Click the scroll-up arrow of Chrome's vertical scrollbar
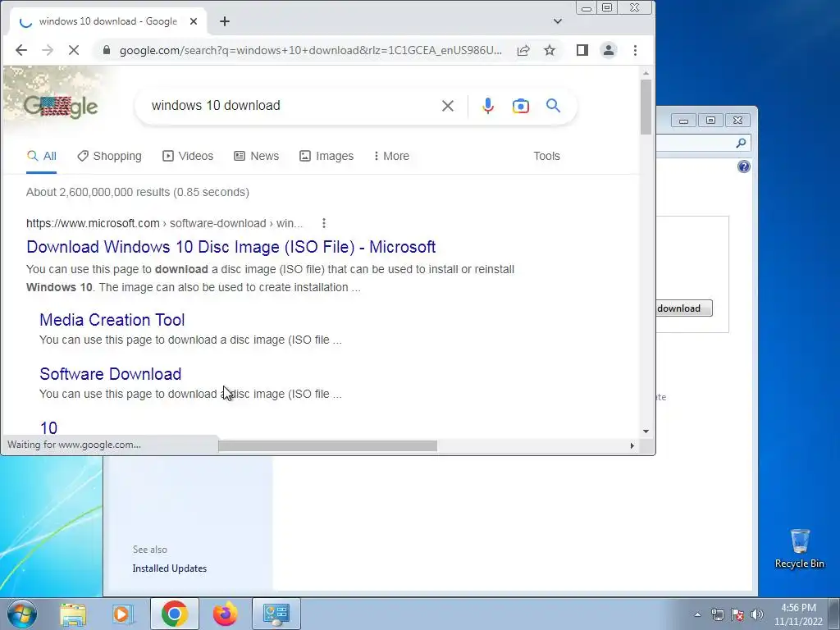 click(x=646, y=73)
